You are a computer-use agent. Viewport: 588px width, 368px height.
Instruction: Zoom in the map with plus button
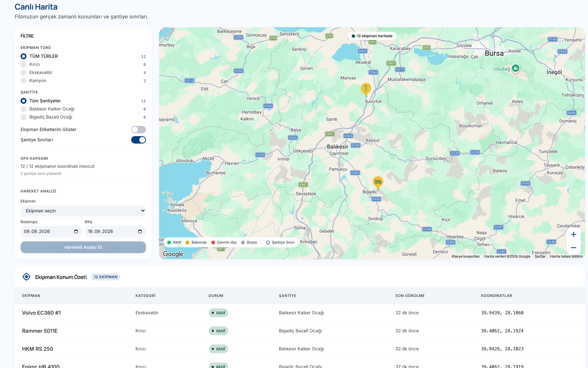pyautogui.click(x=573, y=234)
